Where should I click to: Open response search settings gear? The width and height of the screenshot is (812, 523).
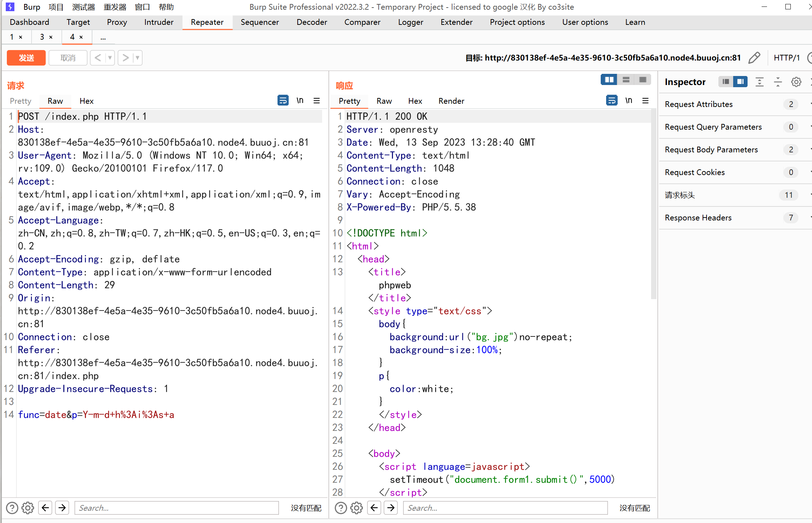point(357,508)
